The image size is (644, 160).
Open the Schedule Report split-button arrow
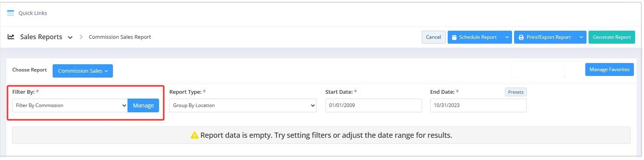507,37
